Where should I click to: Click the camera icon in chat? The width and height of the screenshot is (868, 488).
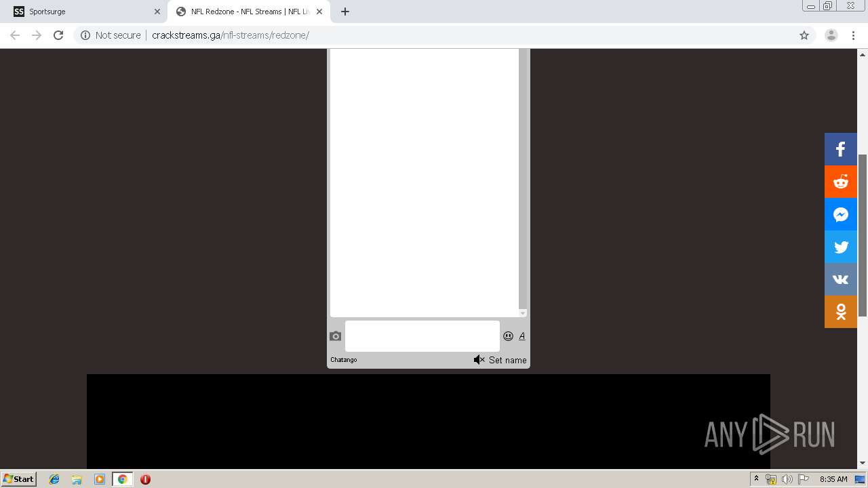[336, 336]
